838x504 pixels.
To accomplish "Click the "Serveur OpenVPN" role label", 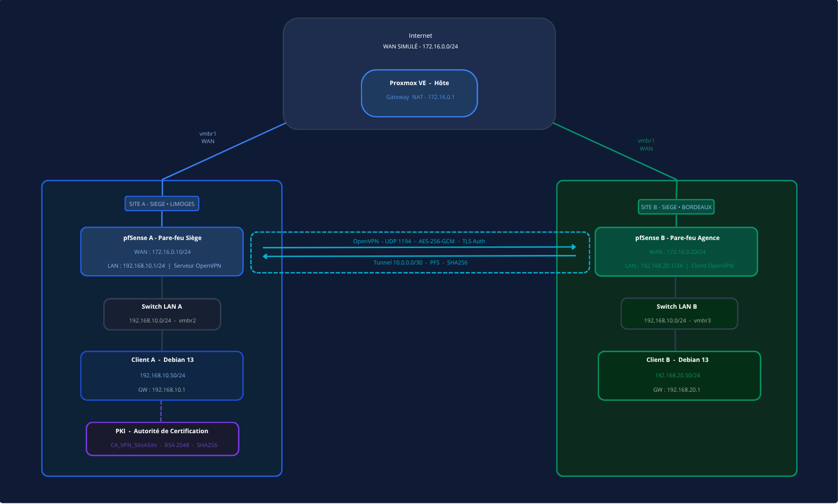I will click(198, 266).
